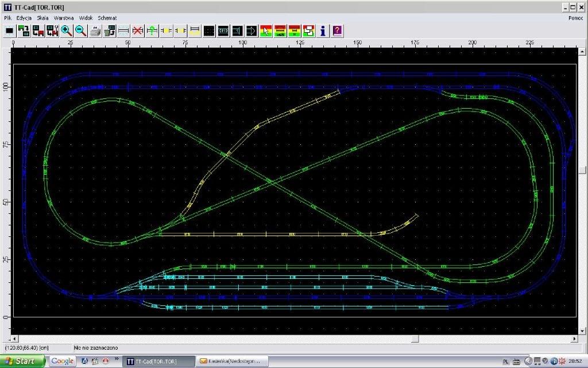
Task: Click the yellow double-track icon
Action: pyautogui.click(x=195, y=31)
